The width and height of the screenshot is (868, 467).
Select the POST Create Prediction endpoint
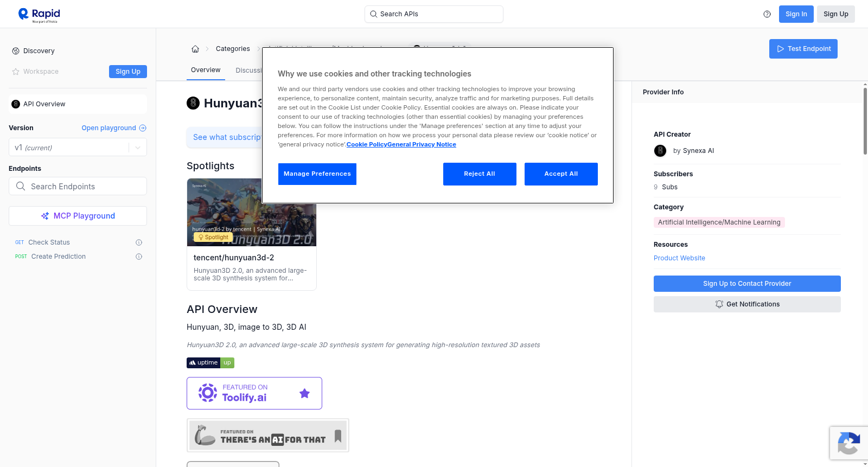(x=59, y=257)
